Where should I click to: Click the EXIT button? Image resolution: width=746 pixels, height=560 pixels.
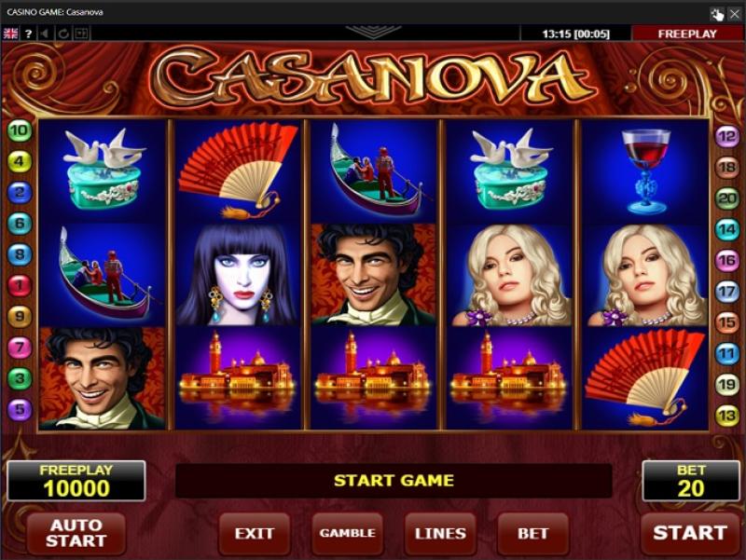[x=254, y=533]
